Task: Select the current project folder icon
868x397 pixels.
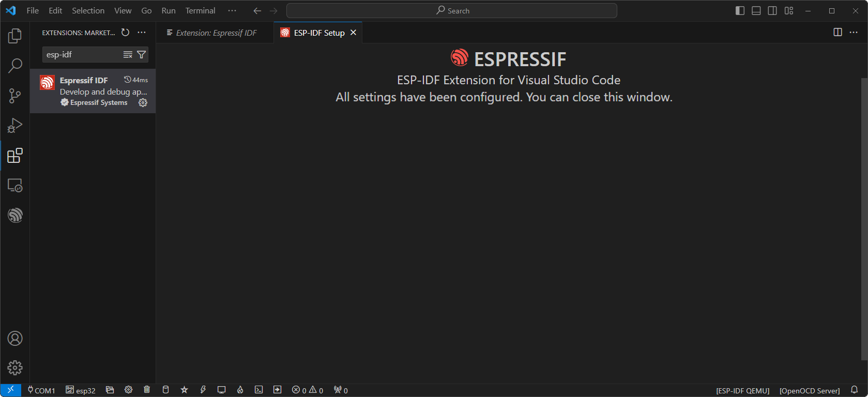Action: [x=110, y=390]
